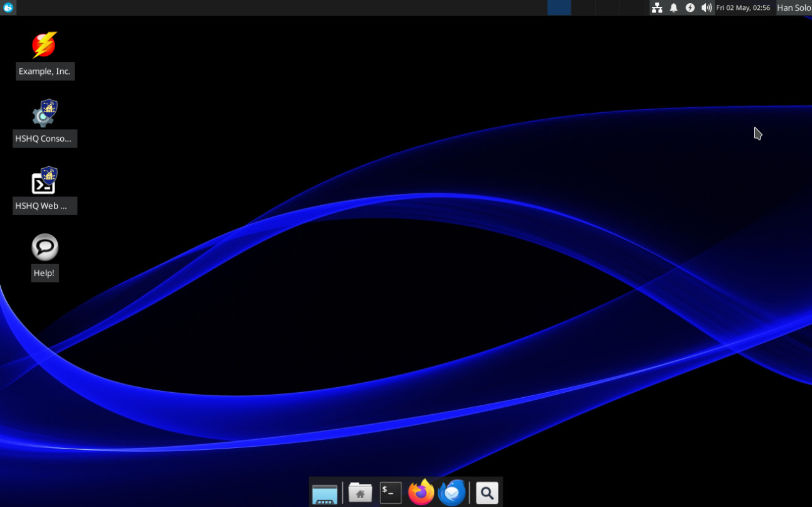Switch to the second workspace in pager
This screenshot has height=507, width=812.
pos(583,8)
